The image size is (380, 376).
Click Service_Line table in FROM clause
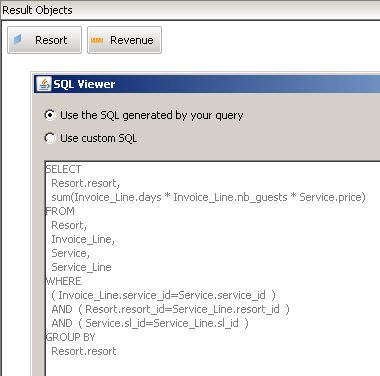click(81, 267)
